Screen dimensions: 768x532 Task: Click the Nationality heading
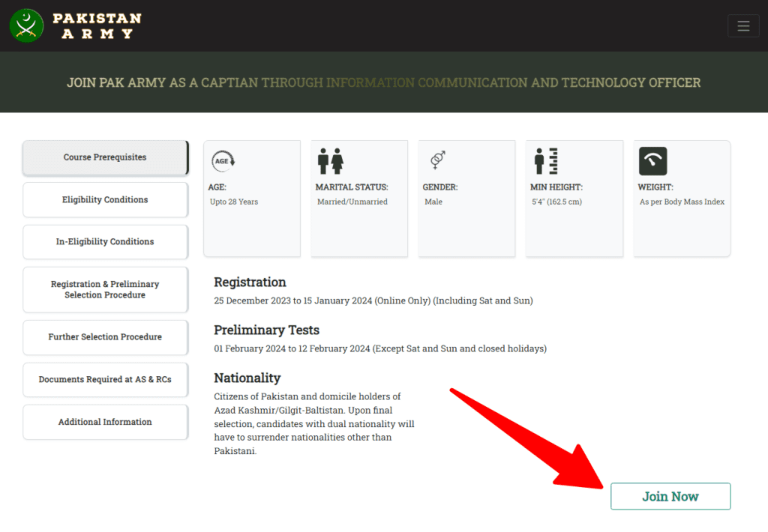[x=247, y=378]
